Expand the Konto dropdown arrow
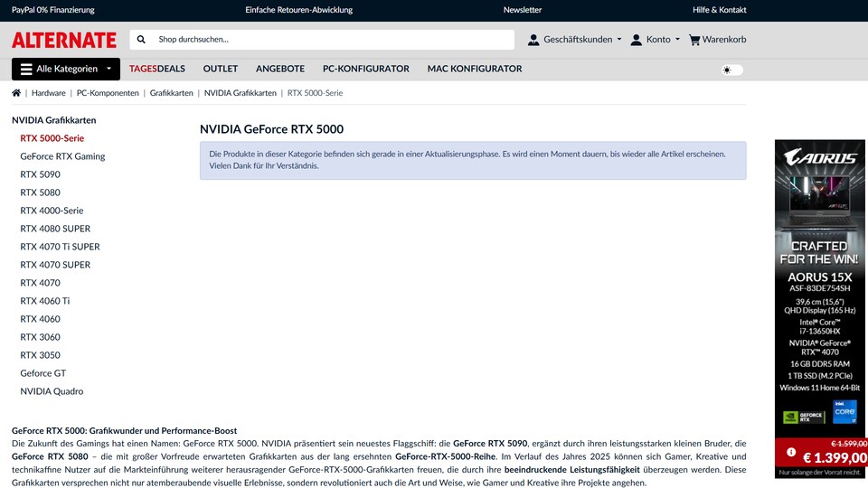Screen dimensions: 868x488 pos(678,40)
